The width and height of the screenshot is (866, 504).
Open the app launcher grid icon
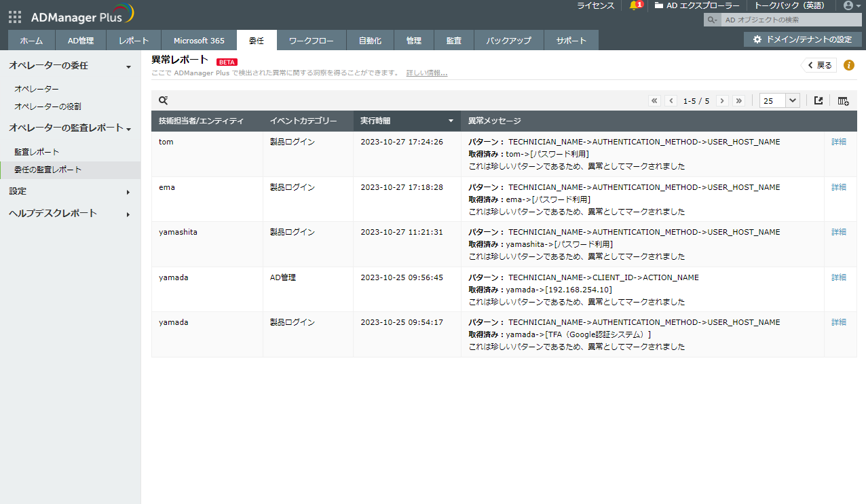click(x=15, y=17)
